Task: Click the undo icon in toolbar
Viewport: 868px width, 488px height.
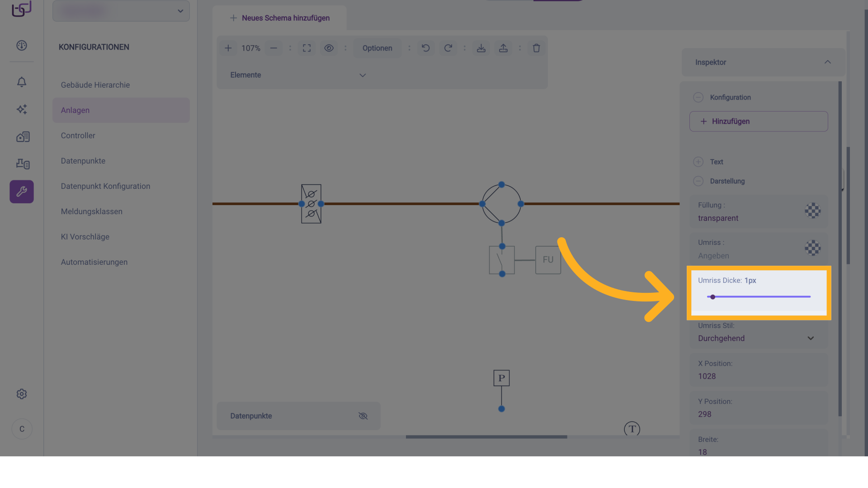Action: (x=425, y=48)
